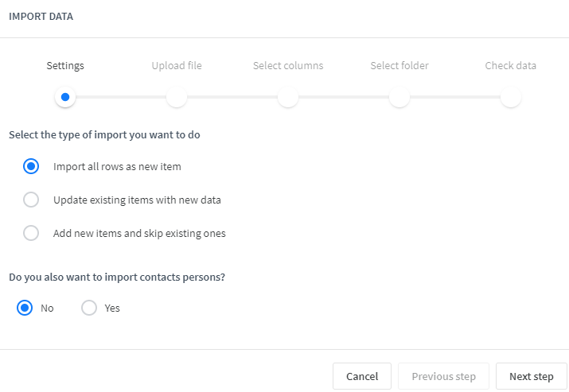This screenshot has height=392, width=569.
Task: Select 'Import all rows as new item' radio
Action: tap(31, 166)
